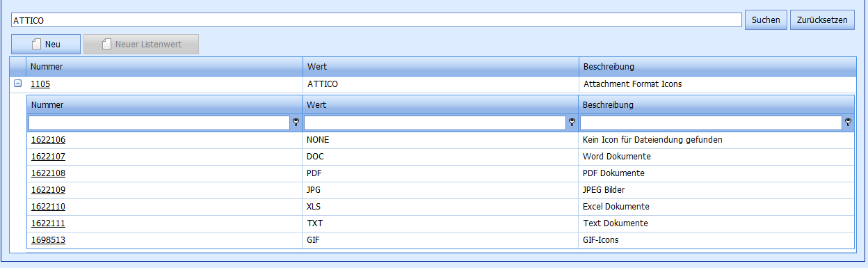Viewport: 868px width, 268px height.
Task: Click the inner Nummer filter input
Action: coord(159,123)
